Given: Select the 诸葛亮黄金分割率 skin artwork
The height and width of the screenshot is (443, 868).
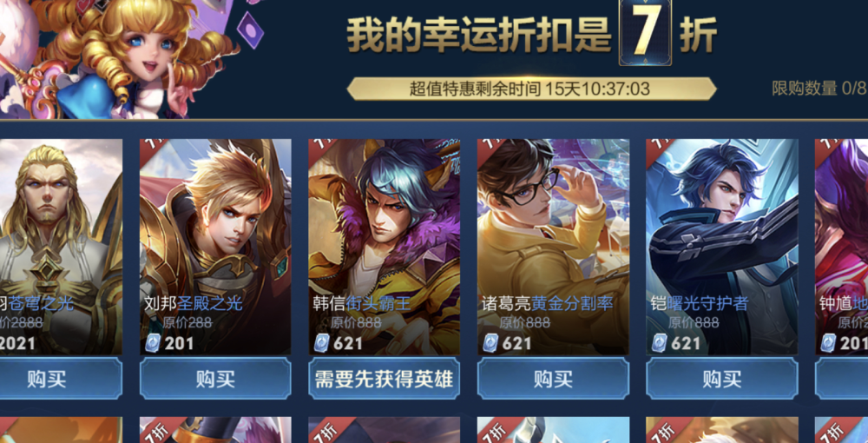Looking at the screenshot, I should coord(553,247).
